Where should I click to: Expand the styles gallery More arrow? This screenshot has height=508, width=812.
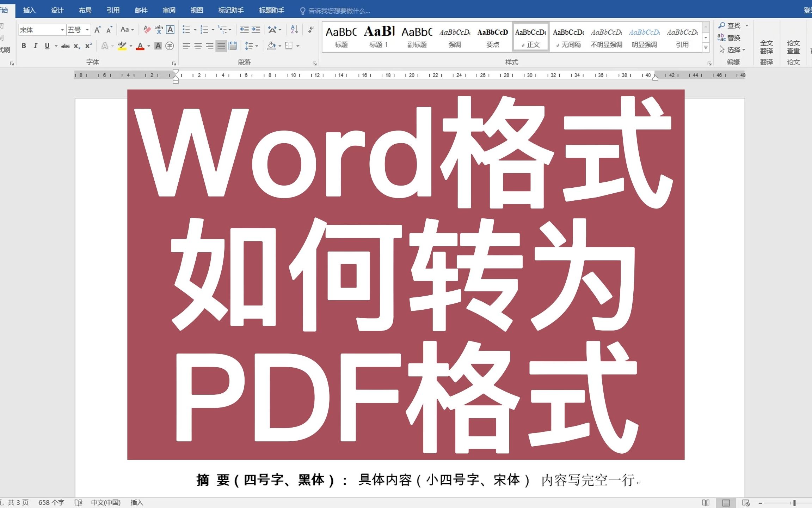(706, 48)
